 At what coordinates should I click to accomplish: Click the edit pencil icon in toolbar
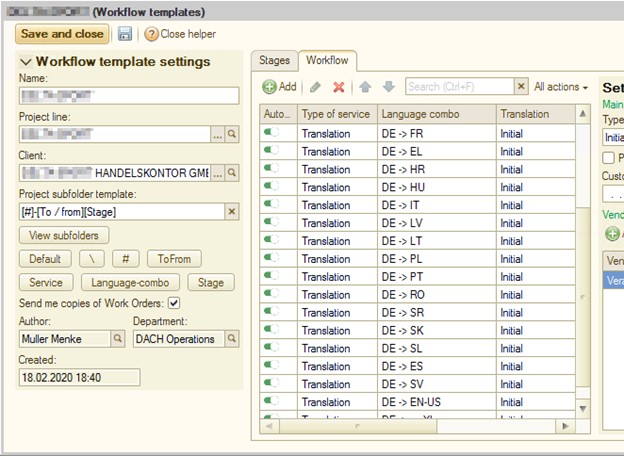315,88
